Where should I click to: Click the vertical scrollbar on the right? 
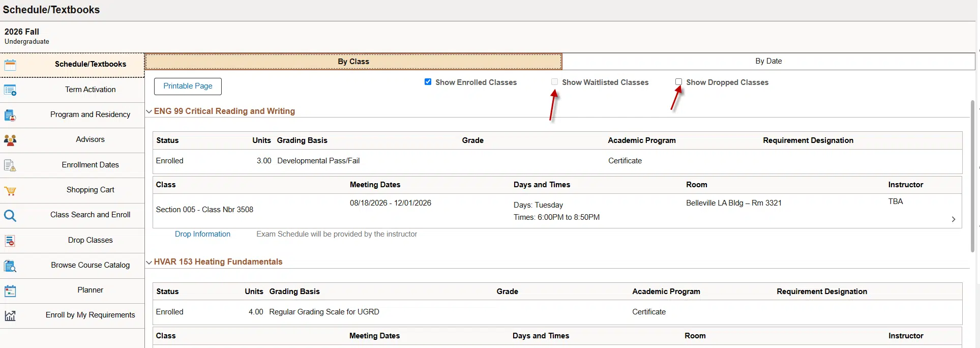click(x=972, y=176)
